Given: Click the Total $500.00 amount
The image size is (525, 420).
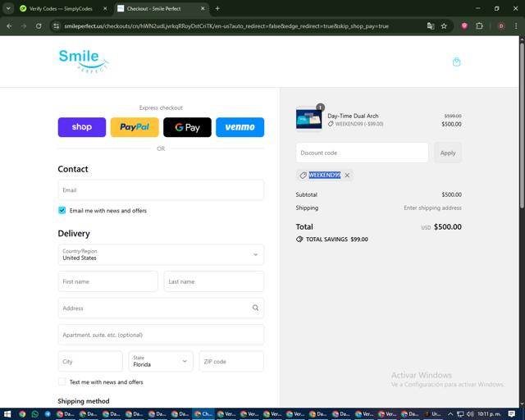Looking at the screenshot, I should (x=448, y=226).
